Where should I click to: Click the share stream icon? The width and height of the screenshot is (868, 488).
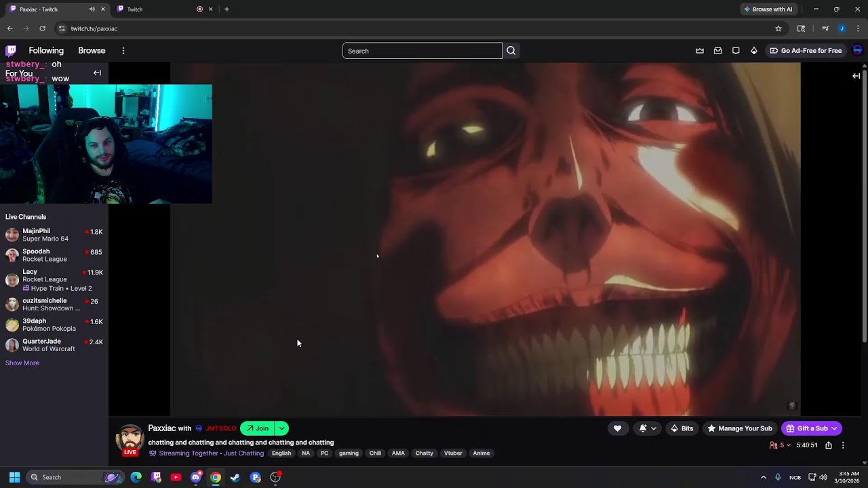828,445
